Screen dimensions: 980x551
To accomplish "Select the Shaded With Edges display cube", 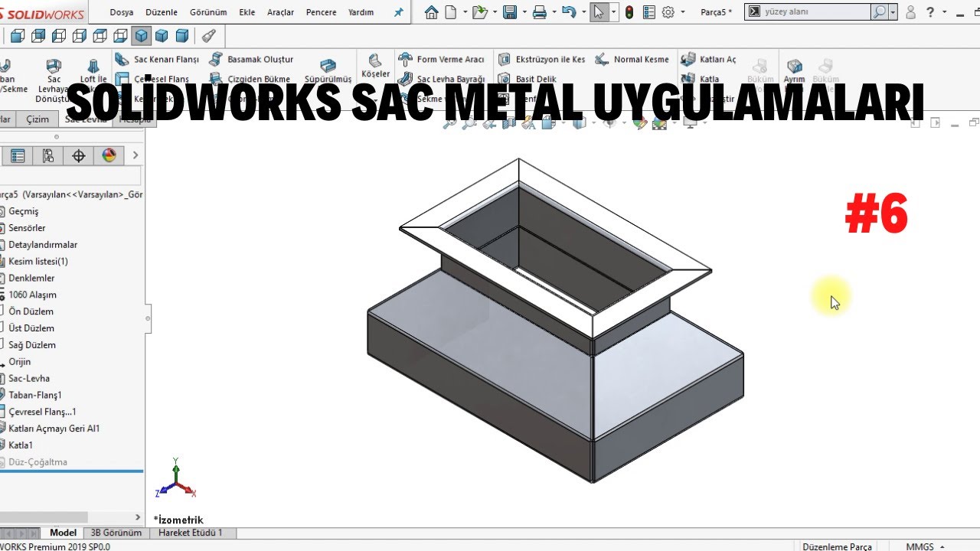I will [x=141, y=36].
